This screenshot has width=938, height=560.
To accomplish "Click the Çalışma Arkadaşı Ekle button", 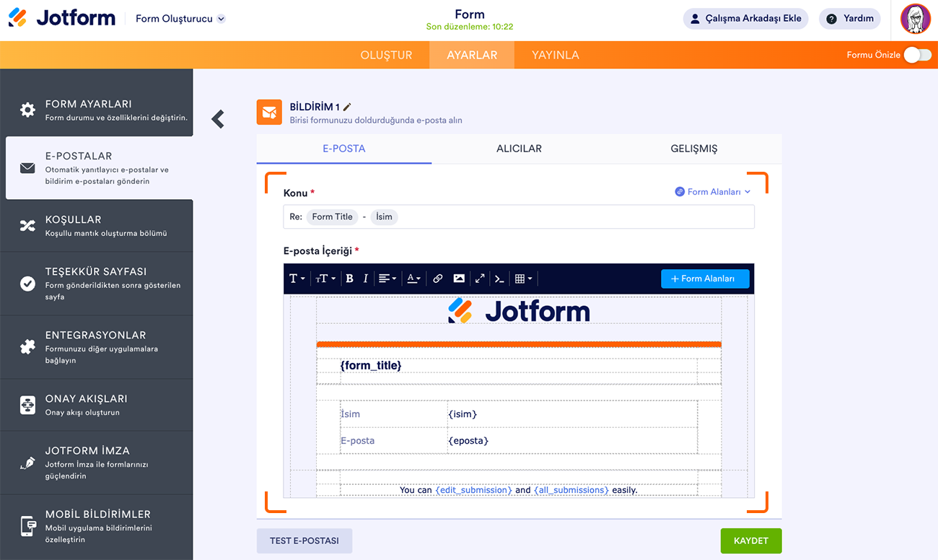I will pyautogui.click(x=745, y=19).
